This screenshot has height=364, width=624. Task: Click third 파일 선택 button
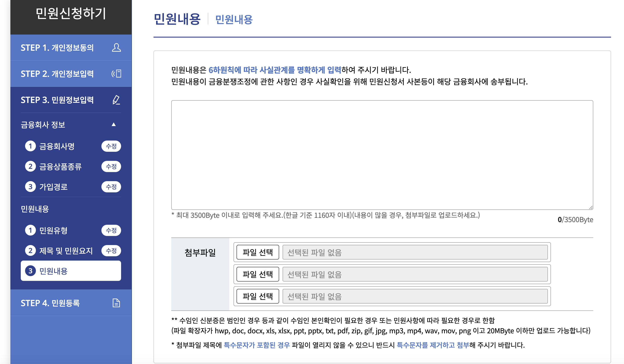[x=258, y=296]
